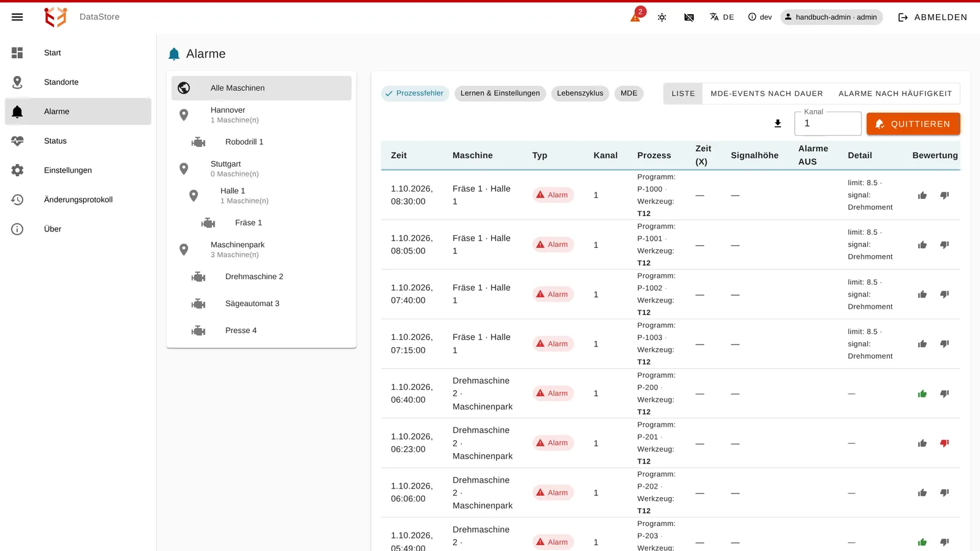The image size is (980, 551).
Task: Toggle the Lernen & Einstellungen filter chip
Action: point(500,93)
